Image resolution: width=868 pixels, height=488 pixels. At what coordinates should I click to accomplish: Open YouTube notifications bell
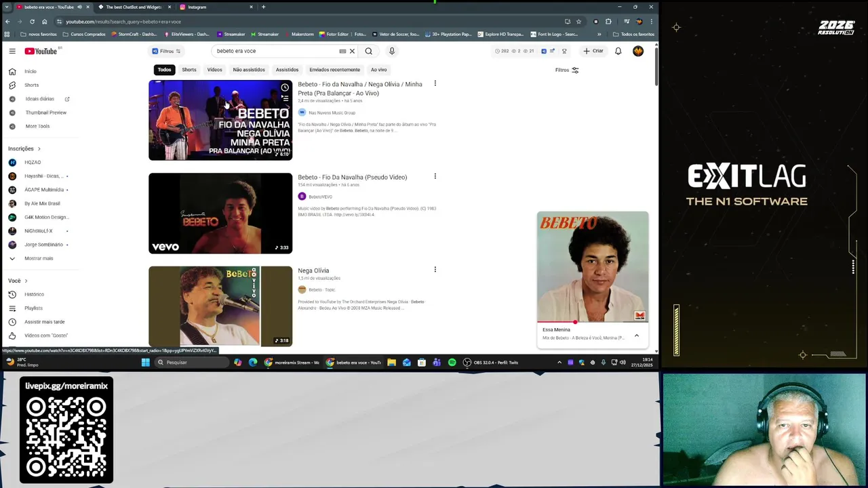(618, 51)
